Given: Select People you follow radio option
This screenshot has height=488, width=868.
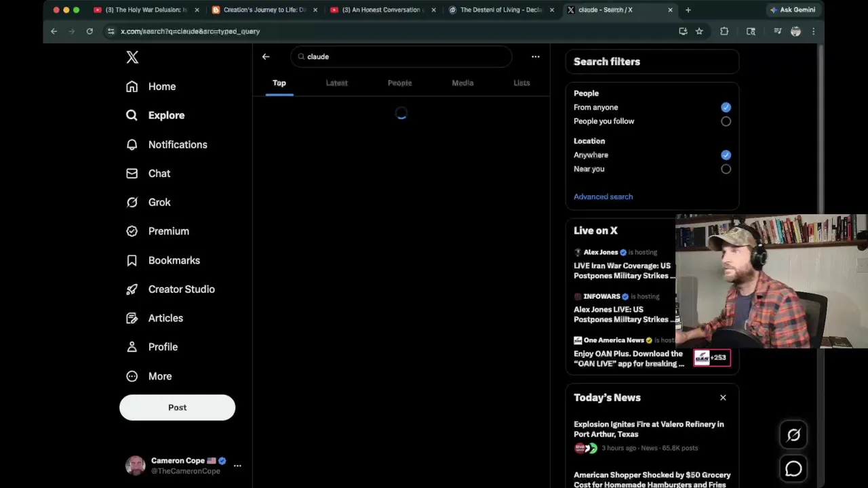Looking at the screenshot, I should click(x=726, y=121).
